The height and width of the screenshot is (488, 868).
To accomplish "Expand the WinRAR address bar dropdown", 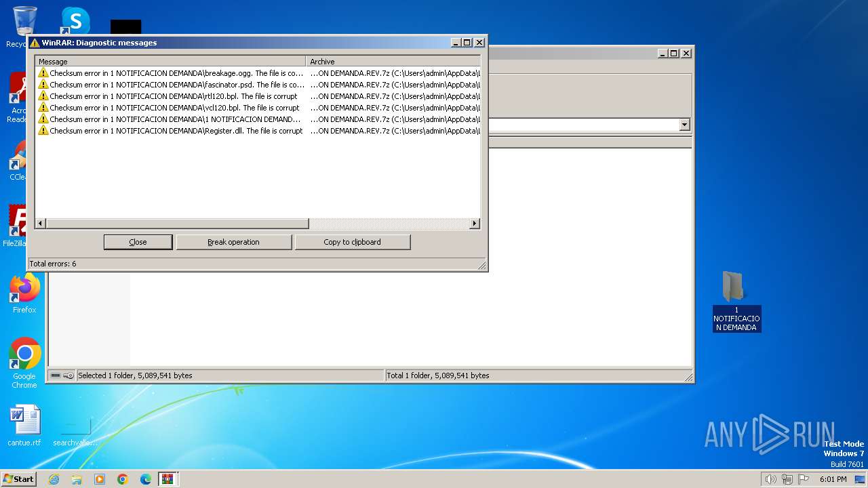I will (x=684, y=125).
